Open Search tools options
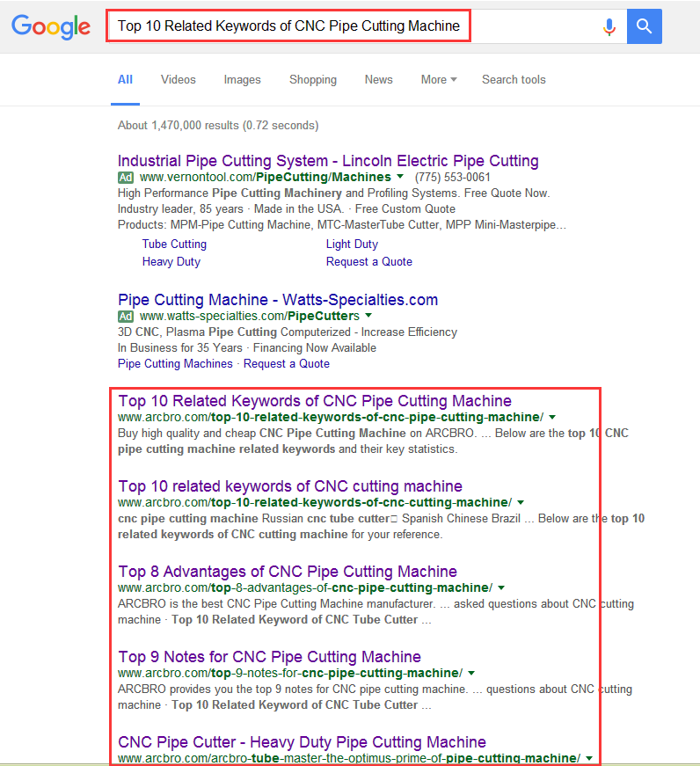The image size is (700, 766). [514, 80]
